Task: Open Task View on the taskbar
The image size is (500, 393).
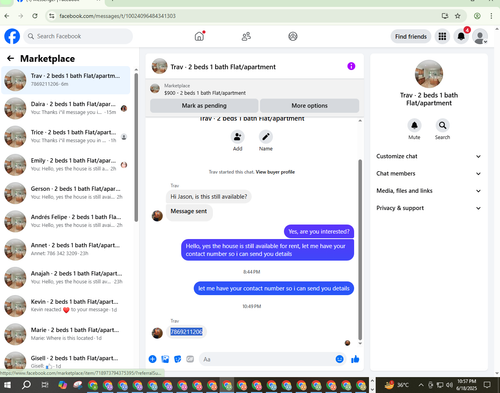Action: (x=44, y=385)
